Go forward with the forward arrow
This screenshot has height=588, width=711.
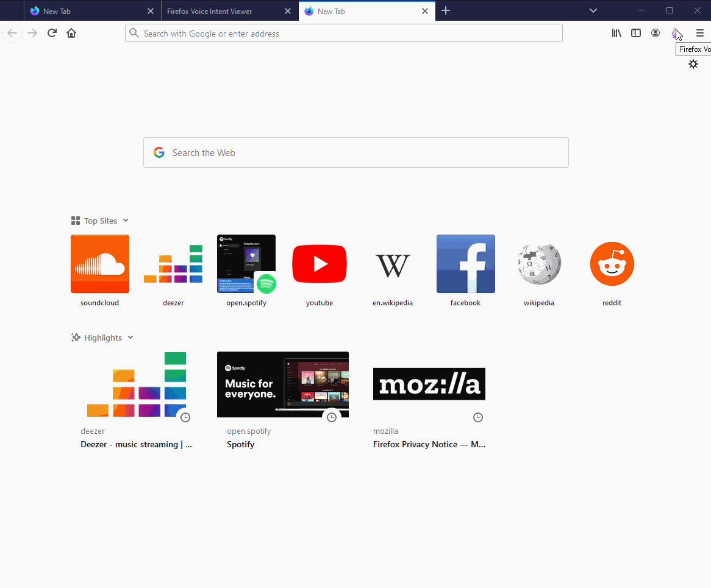(x=32, y=33)
